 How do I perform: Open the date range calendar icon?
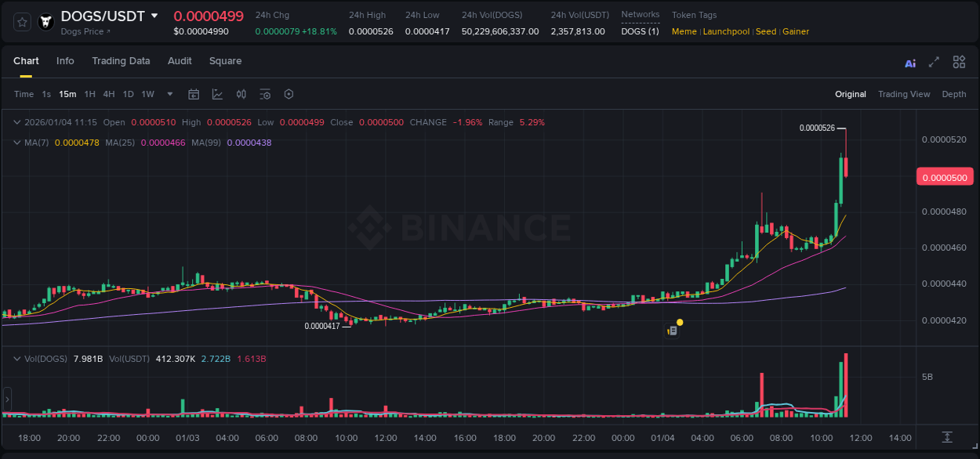(x=194, y=94)
